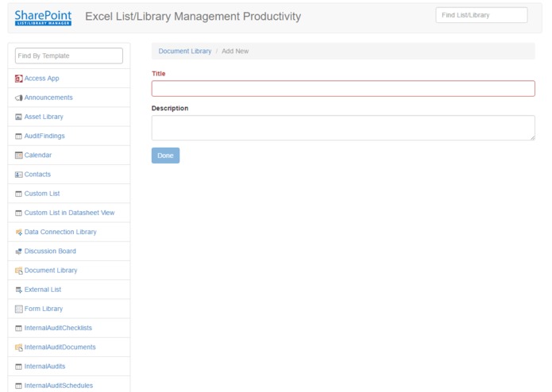
Task: Focus the Title input field
Action: [x=343, y=89]
